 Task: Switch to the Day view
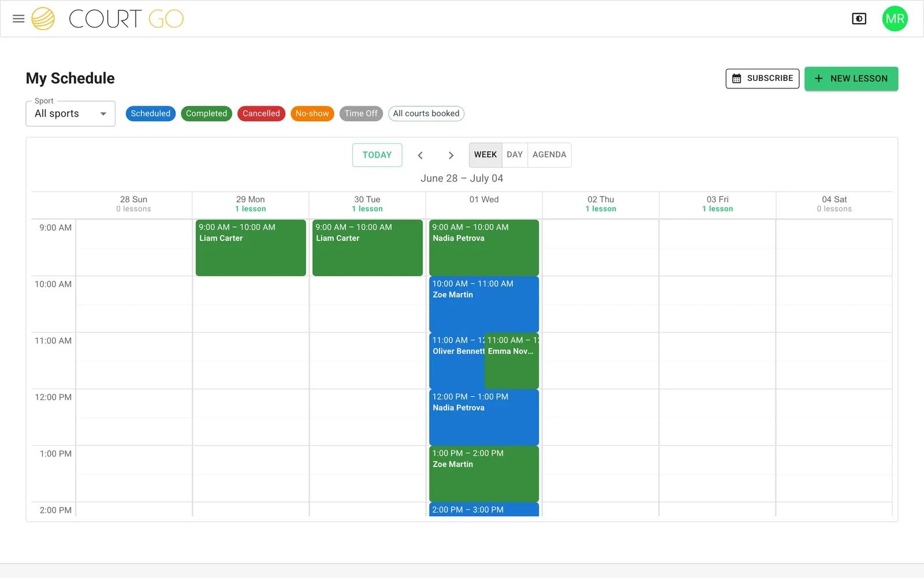tap(515, 155)
